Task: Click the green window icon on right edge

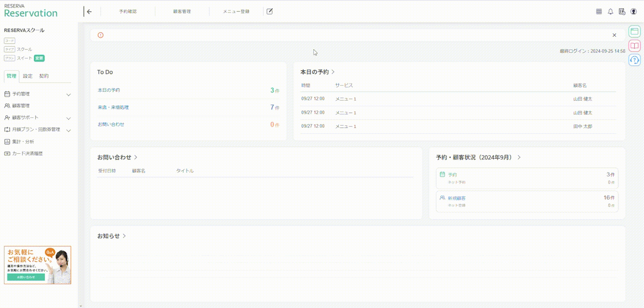Action: click(x=634, y=32)
